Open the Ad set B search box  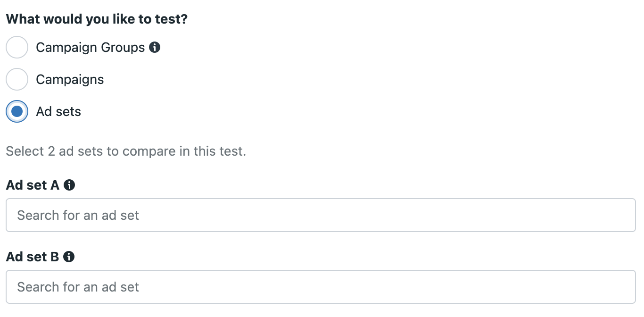click(x=321, y=287)
